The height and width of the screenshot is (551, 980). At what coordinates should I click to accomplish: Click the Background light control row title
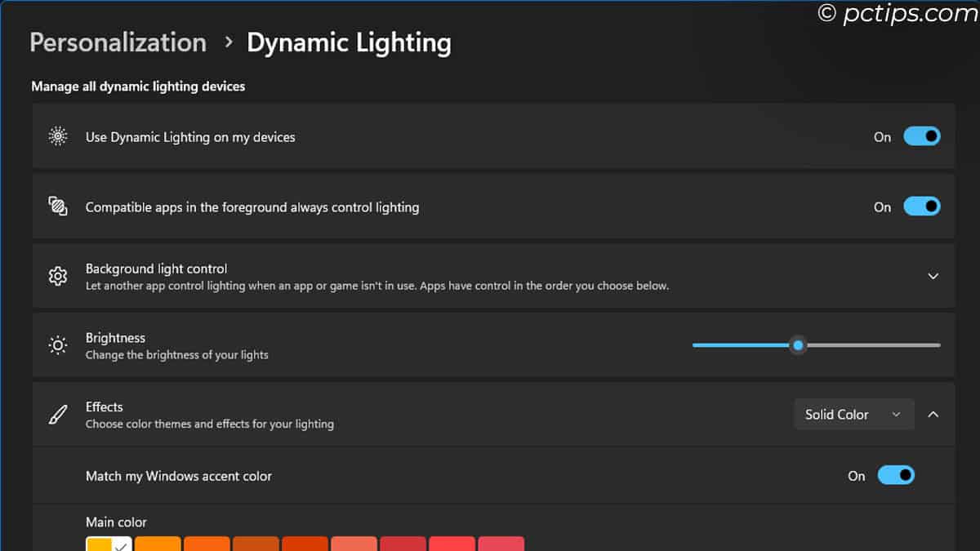pyautogui.click(x=156, y=269)
